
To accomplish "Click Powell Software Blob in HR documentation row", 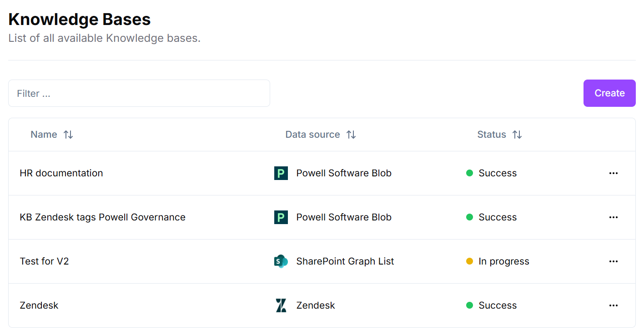I will [x=344, y=173].
